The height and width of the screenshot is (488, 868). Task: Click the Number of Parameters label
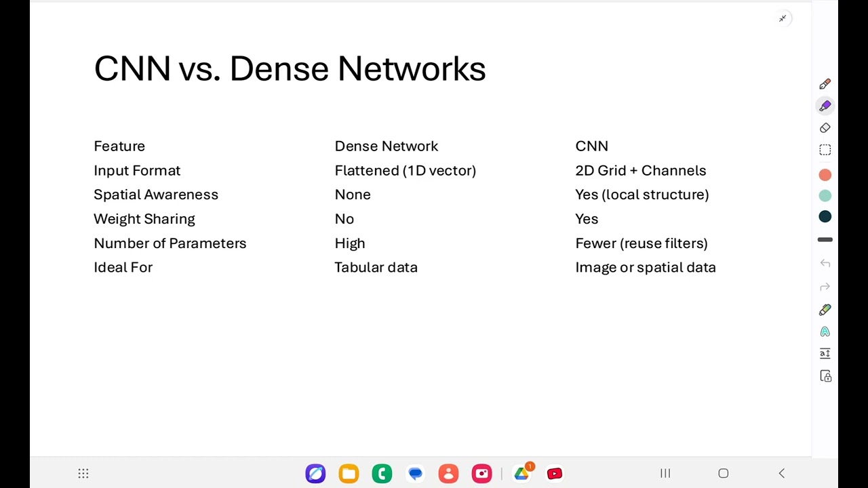170,243
